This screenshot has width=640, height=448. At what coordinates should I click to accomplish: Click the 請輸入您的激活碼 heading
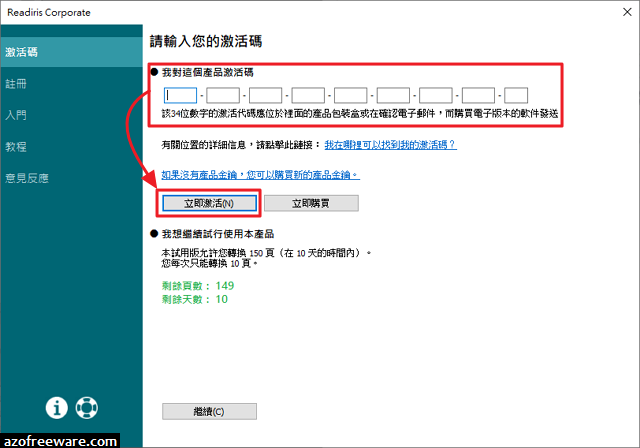[206, 41]
